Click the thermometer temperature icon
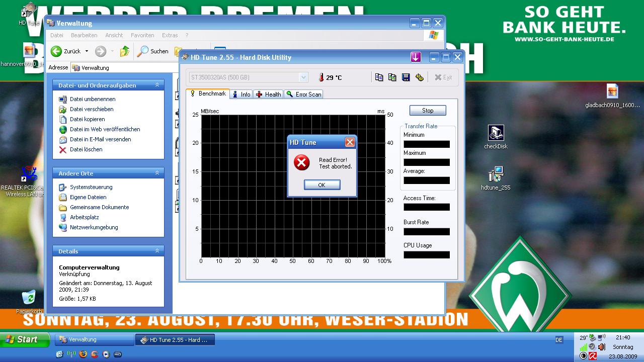This screenshot has width=644, height=362. (x=321, y=77)
